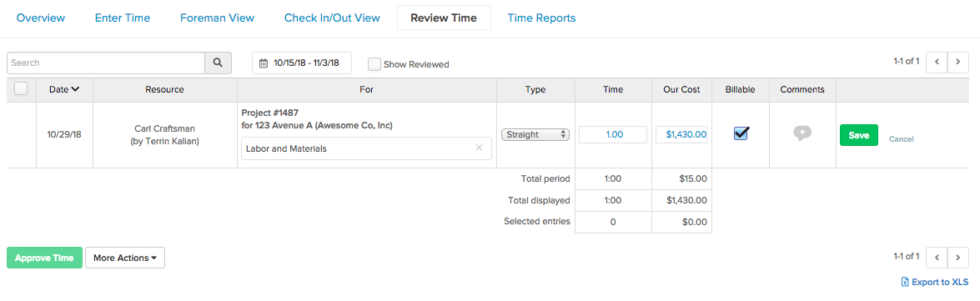Toggle the select-all checkbox in header
The height and width of the screenshot is (301, 980).
coord(21,88)
